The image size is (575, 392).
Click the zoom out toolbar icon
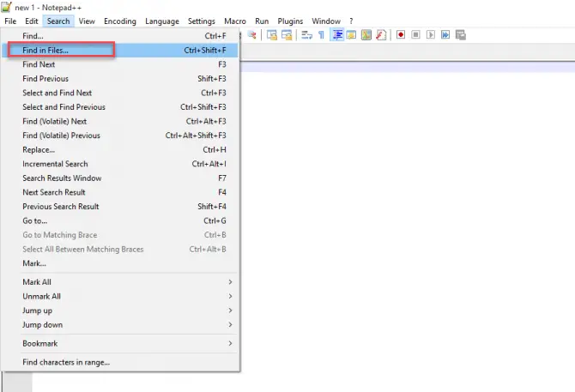(251, 35)
